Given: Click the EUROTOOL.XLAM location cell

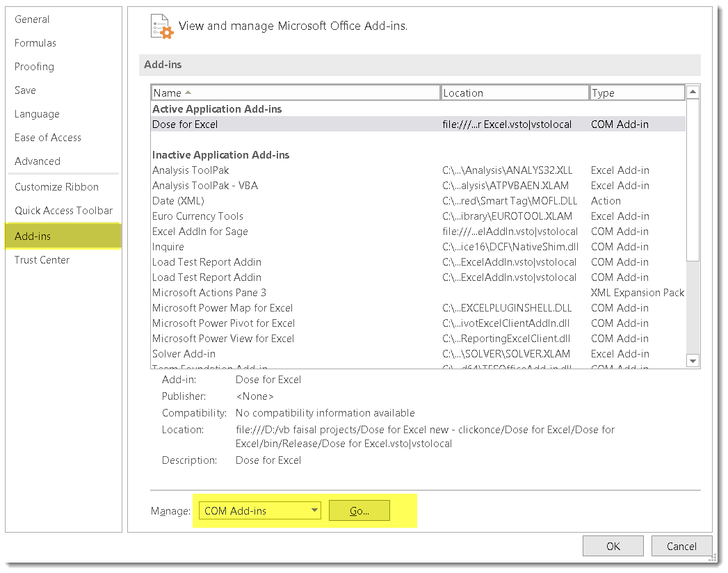Looking at the screenshot, I should (x=507, y=216).
